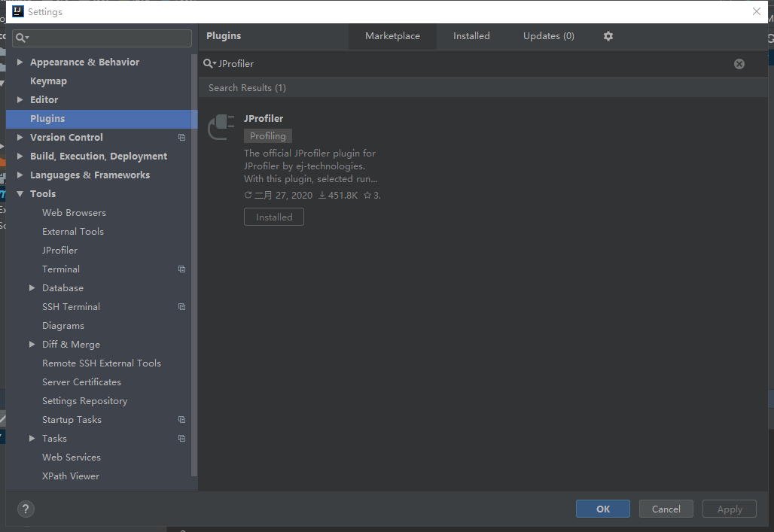Expand the Database subsection
Viewport: 774px width, 532px height.
32,287
